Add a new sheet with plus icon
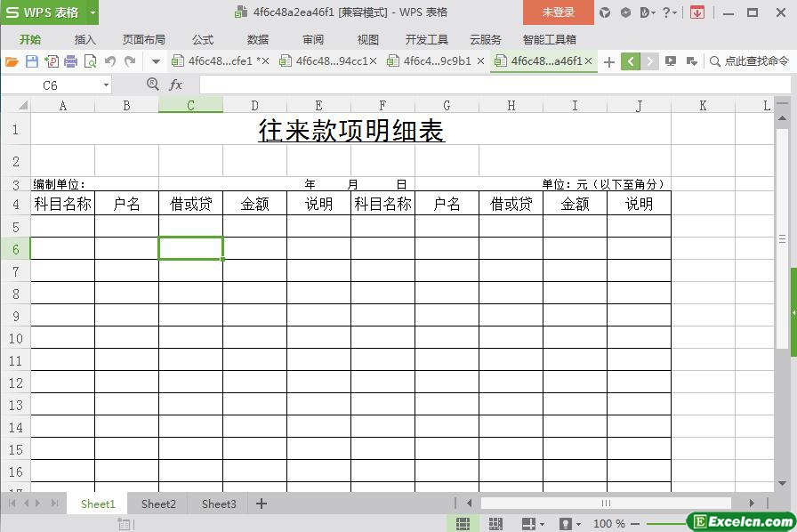797x532 pixels. (x=262, y=504)
